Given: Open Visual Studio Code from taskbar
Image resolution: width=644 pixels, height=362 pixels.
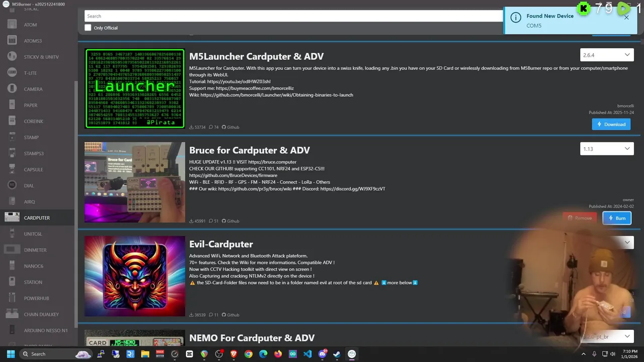Looking at the screenshot, I should pos(307,354).
